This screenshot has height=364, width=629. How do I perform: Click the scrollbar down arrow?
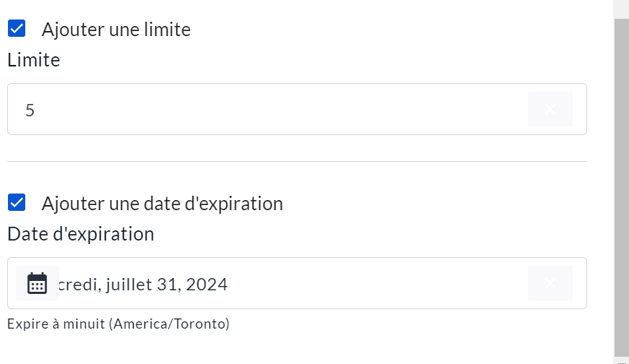621,360
